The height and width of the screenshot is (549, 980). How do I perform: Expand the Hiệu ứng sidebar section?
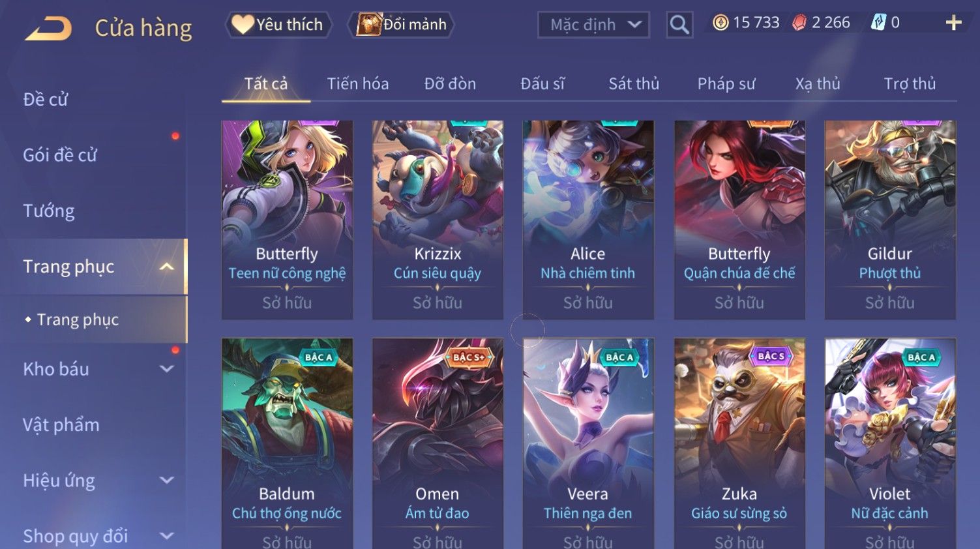[167, 481]
